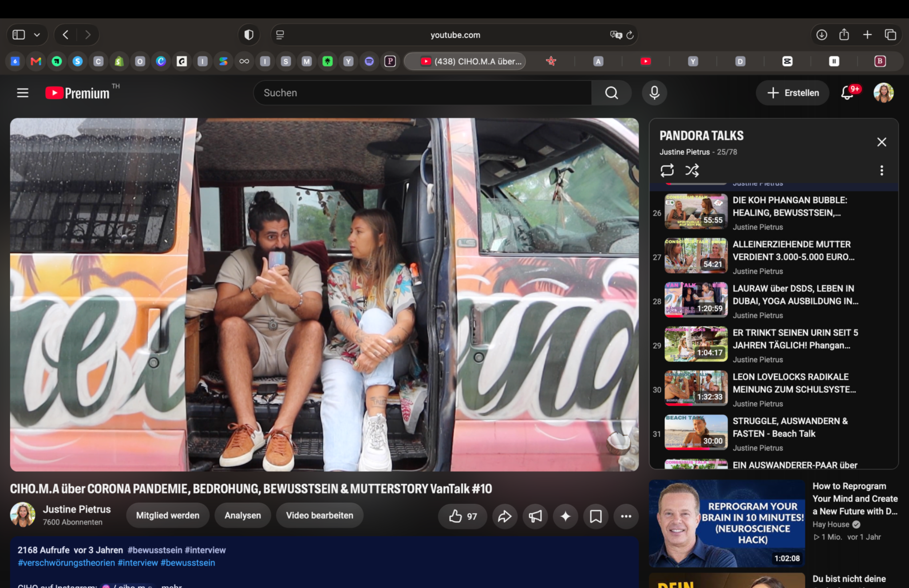Toggle playlist loop
The width and height of the screenshot is (909, 588).
(x=667, y=170)
